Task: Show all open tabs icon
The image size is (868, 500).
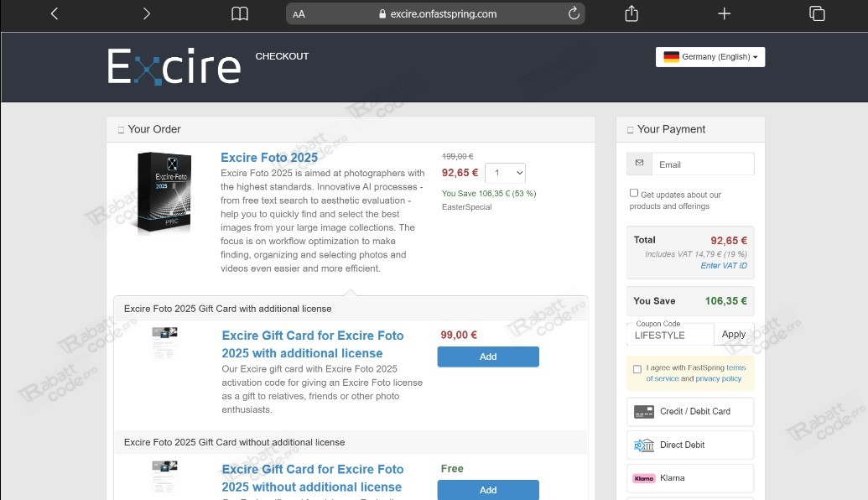Action: click(817, 14)
